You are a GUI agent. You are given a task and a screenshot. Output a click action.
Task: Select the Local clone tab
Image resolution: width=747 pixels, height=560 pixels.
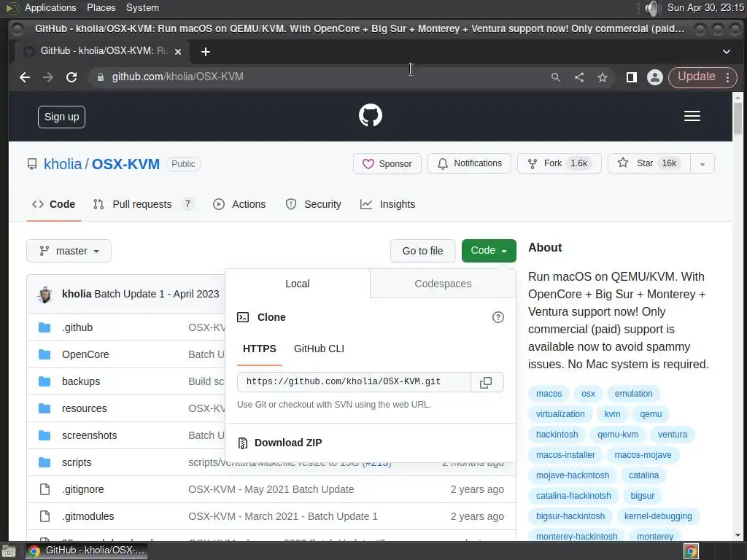[x=298, y=284]
